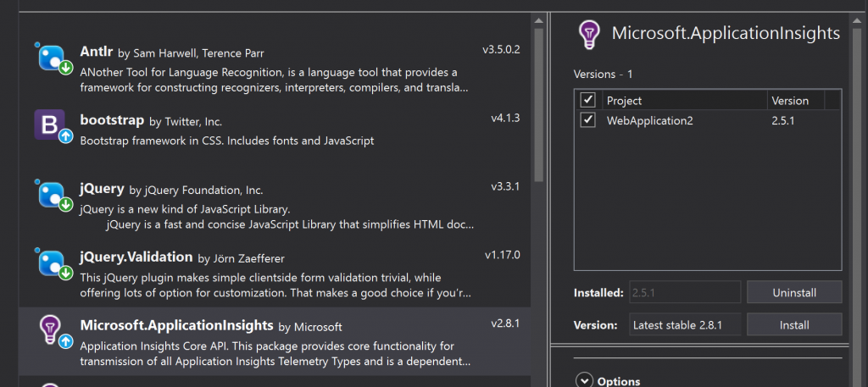Click the bootstrap description text
Image resolution: width=868 pixels, height=387 pixels.
pyautogui.click(x=227, y=141)
